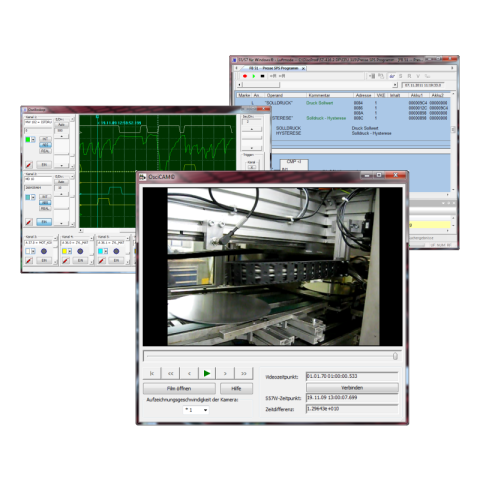
Task: Click Kanal 5 round indicator icon
Action: [116, 251]
